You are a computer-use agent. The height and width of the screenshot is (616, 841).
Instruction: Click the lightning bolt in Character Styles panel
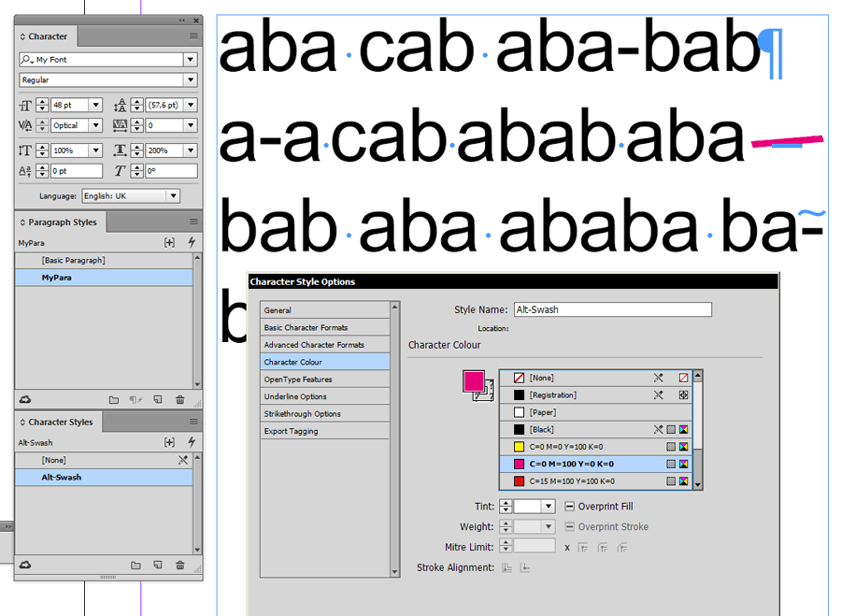[193, 441]
